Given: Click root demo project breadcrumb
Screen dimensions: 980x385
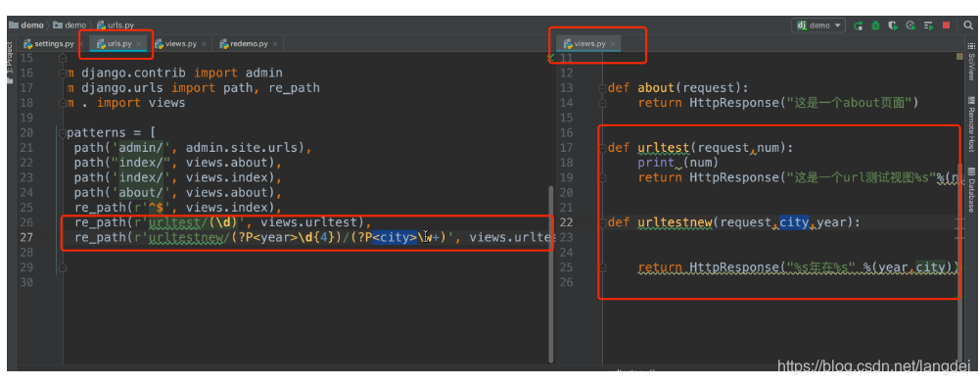Looking at the screenshot, I should point(26,25).
